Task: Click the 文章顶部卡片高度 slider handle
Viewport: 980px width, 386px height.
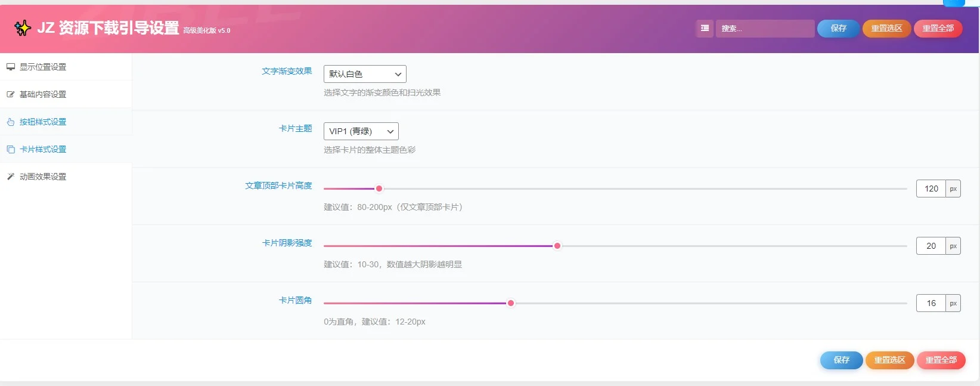Action: click(379, 189)
